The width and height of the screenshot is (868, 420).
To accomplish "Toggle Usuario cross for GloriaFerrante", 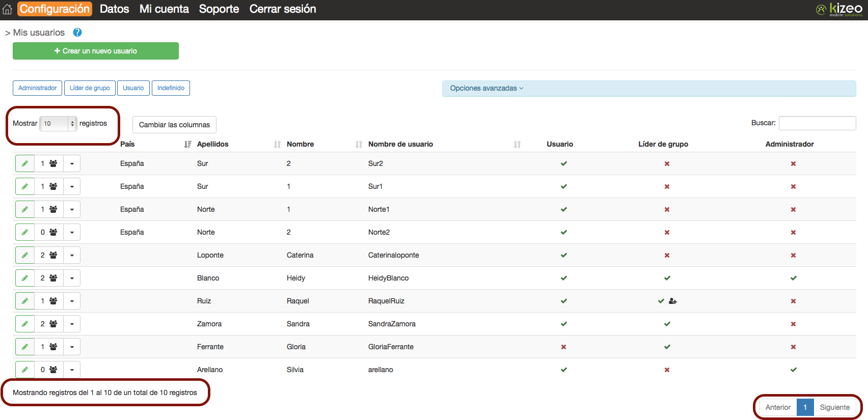I will pyautogui.click(x=563, y=347).
